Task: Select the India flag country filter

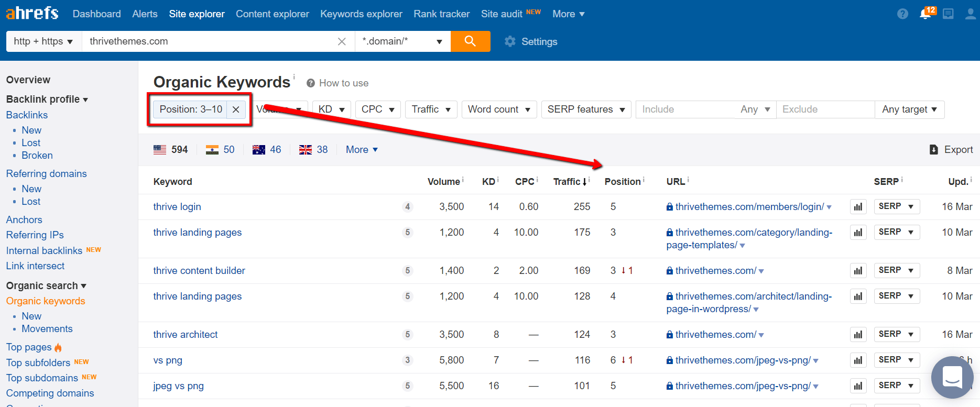Action: coord(212,150)
